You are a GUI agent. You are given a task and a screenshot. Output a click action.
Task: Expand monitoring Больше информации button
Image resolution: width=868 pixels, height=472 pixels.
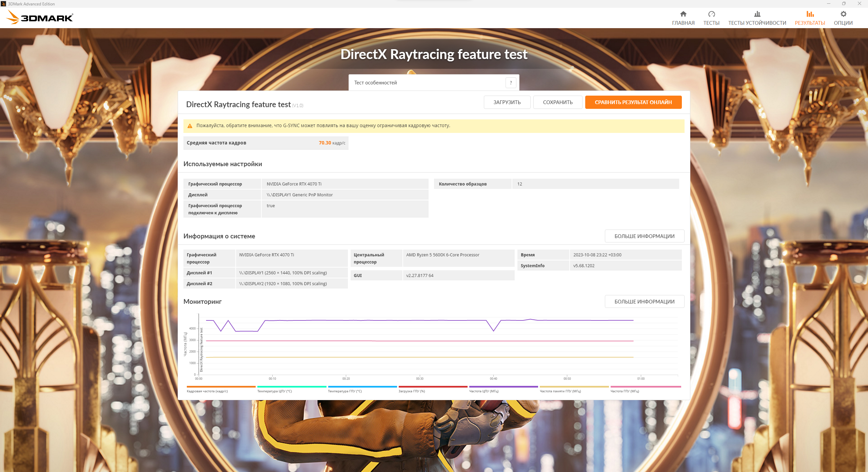point(644,301)
